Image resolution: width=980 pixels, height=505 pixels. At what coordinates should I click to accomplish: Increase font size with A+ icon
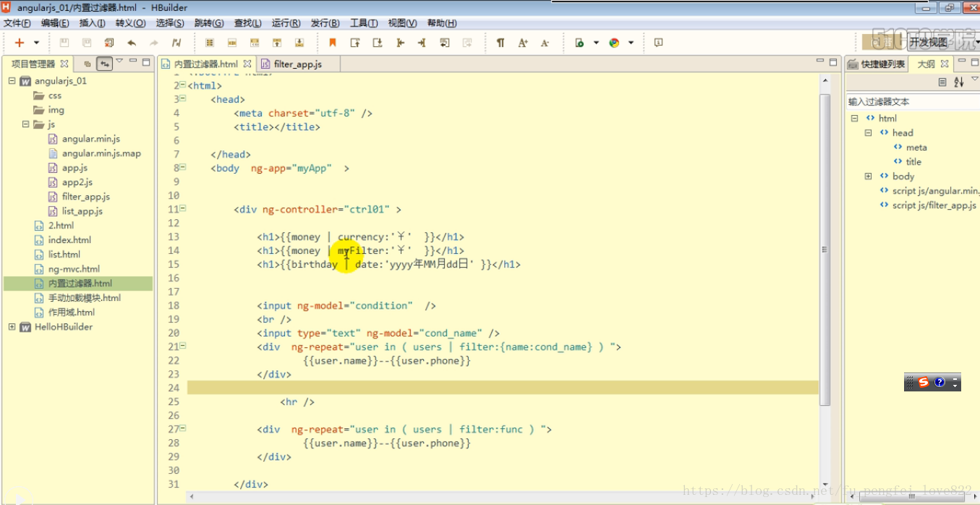pyautogui.click(x=523, y=43)
